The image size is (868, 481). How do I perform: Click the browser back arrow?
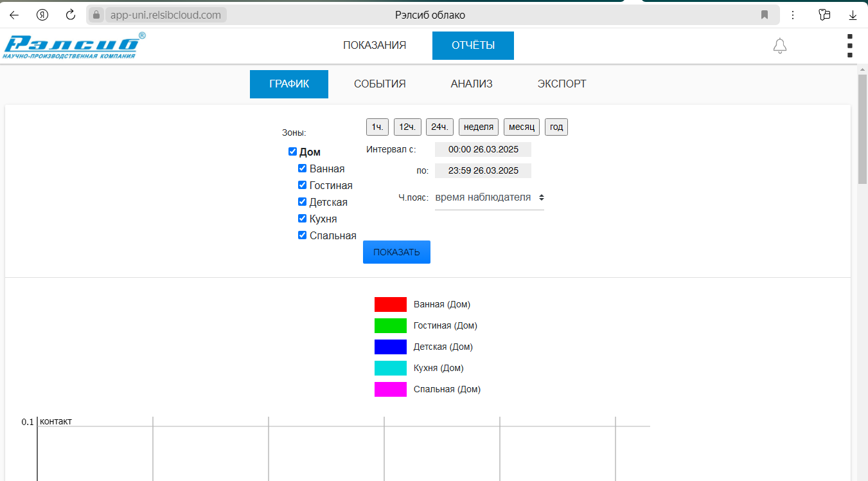[x=14, y=15]
